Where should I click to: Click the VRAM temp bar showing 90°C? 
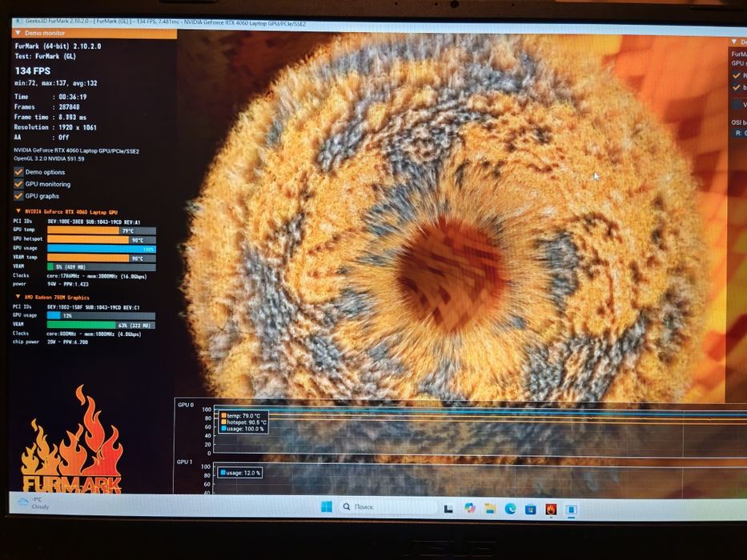click(102, 258)
